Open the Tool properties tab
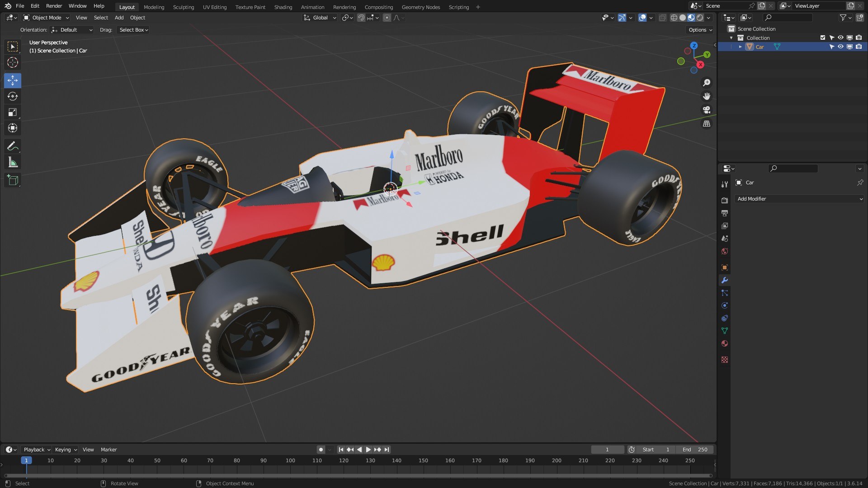 [x=725, y=184]
